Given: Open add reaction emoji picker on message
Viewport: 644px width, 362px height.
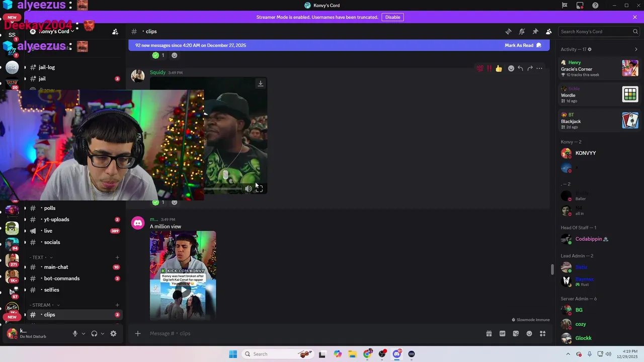Looking at the screenshot, I should (x=511, y=68).
